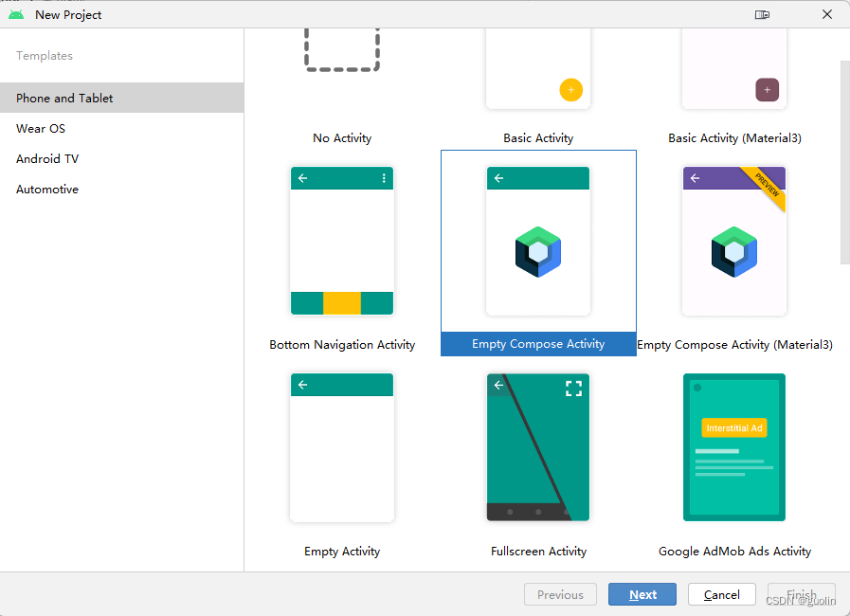This screenshot has height=616, width=850.
Task: Click the "Empty Activity" label text
Action: coord(342,552)
